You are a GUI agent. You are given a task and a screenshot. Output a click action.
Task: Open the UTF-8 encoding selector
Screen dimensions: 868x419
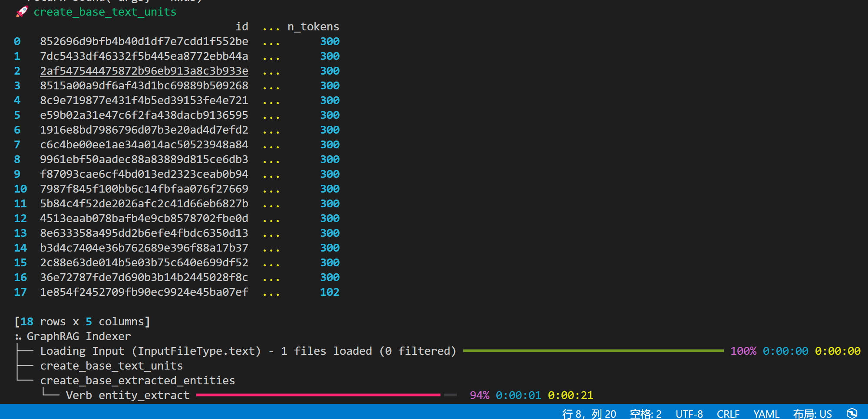tap(689, 414)
